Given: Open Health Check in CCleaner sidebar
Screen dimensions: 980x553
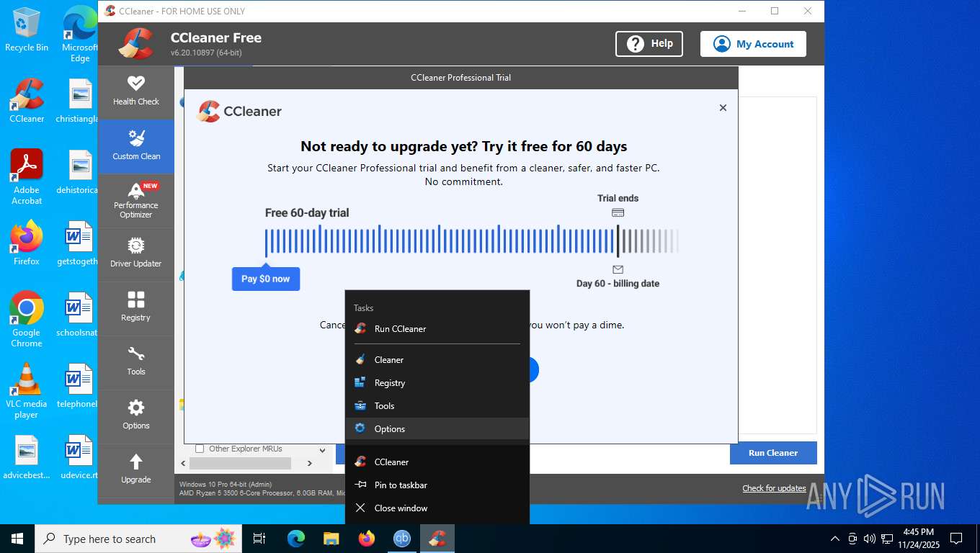Looking at the screenshot, I should 135,92.
